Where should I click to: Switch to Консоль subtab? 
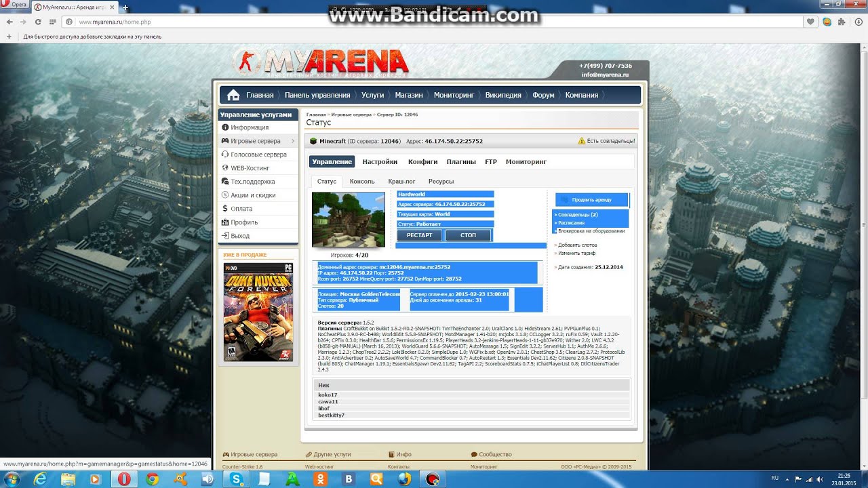pos(362,182)
